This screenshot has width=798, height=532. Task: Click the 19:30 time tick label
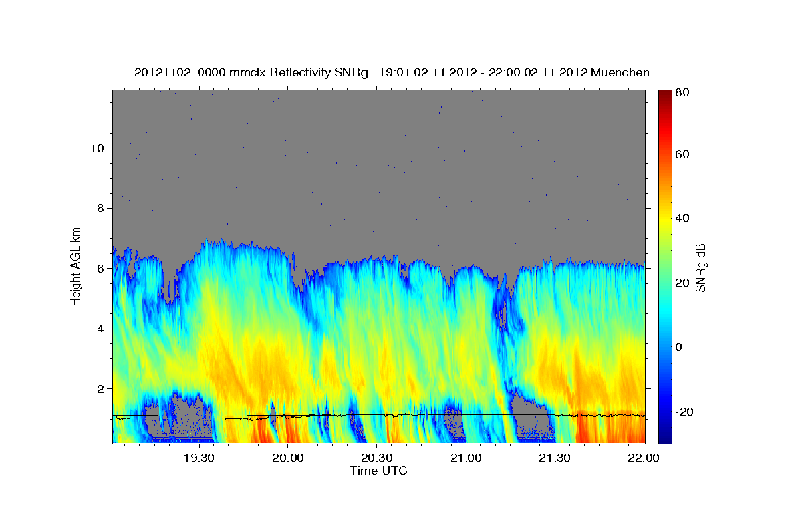pyautogui.click(x=198, y=458)
